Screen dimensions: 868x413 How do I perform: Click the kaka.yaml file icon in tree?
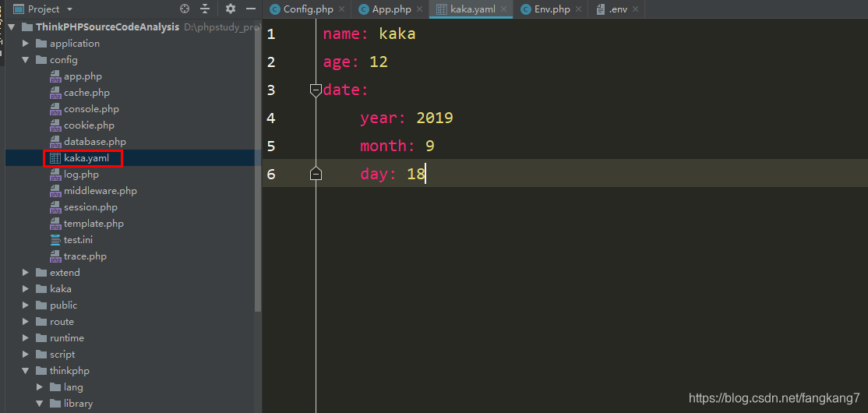(x=55, y=158)
